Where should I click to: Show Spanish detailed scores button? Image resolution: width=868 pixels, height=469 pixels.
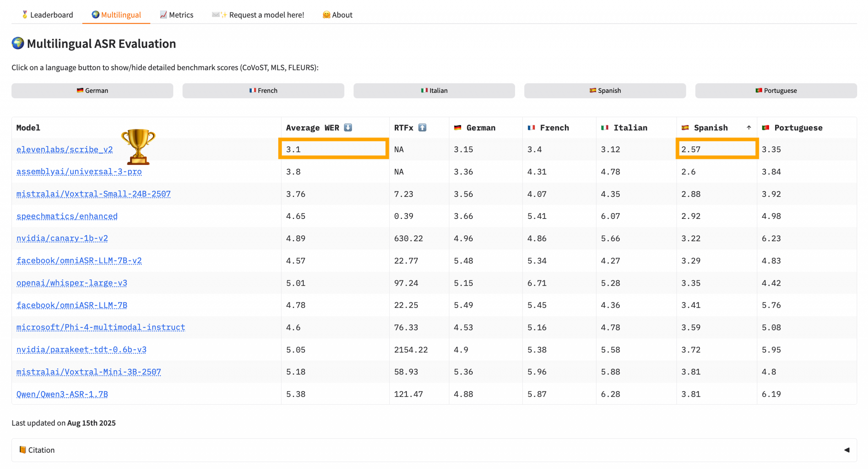click(605, 90)
